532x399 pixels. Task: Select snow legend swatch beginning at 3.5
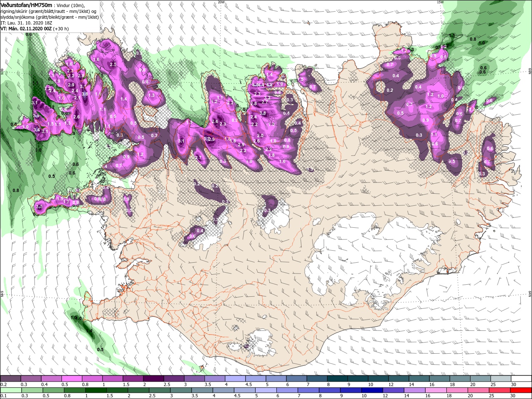coord(215,379)
